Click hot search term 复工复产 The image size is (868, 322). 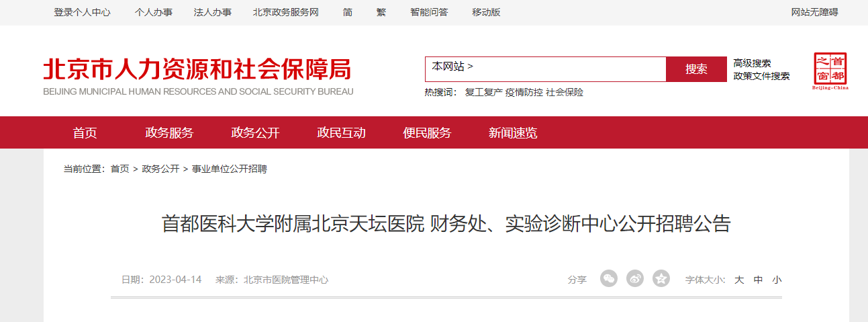click(x=483, y=92)
